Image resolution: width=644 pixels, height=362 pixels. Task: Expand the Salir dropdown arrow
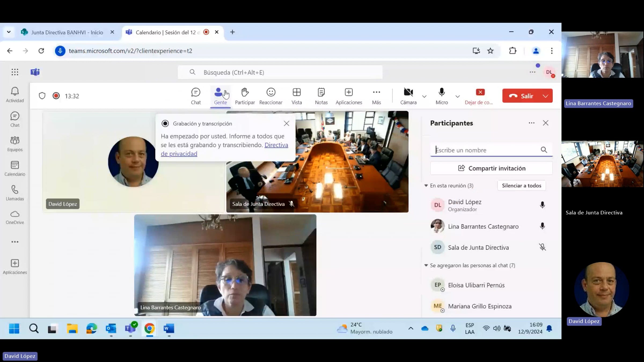pos(546,96)
